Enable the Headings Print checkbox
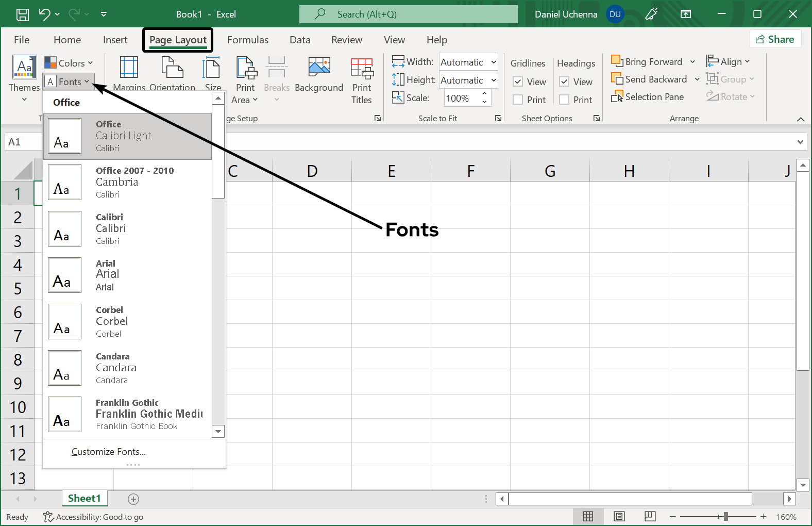Viewport: 812px width, 526px height. point(565,100)
